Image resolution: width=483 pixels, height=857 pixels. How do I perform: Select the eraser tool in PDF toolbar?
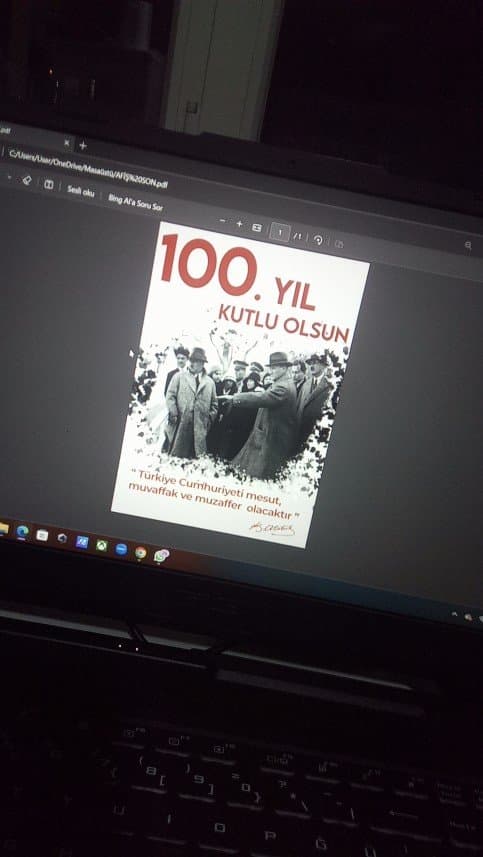(26, 180)
